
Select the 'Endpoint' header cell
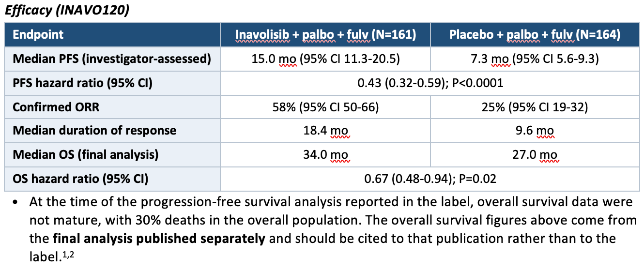[x=113, y=35]
